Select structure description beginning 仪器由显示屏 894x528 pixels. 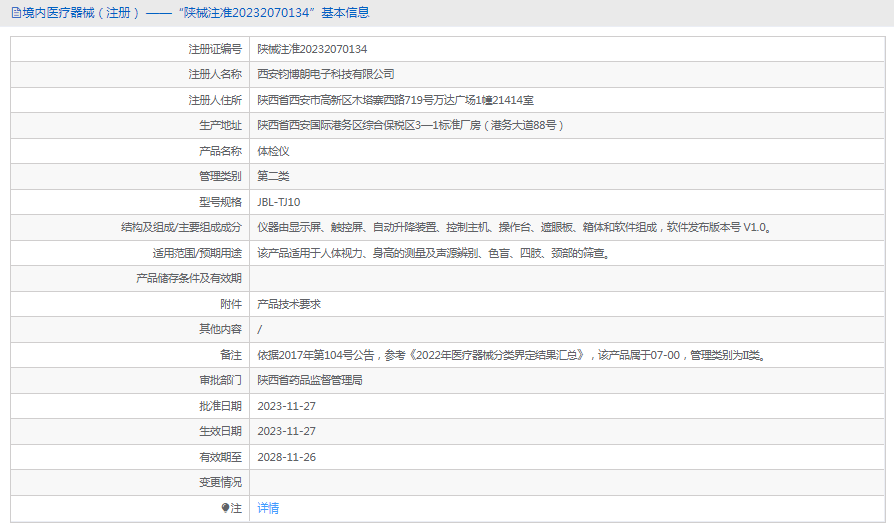(x=515, y=227)
